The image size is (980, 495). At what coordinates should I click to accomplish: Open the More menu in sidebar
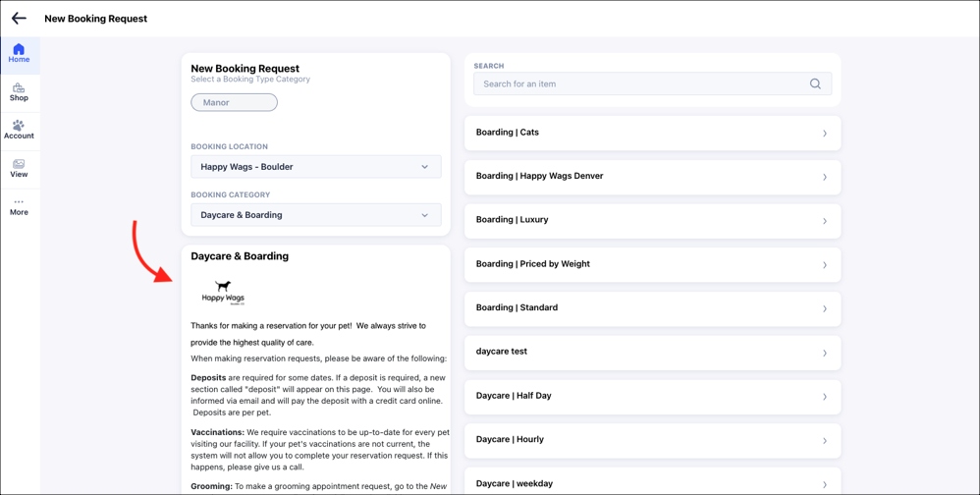click(x=19, y=207)
